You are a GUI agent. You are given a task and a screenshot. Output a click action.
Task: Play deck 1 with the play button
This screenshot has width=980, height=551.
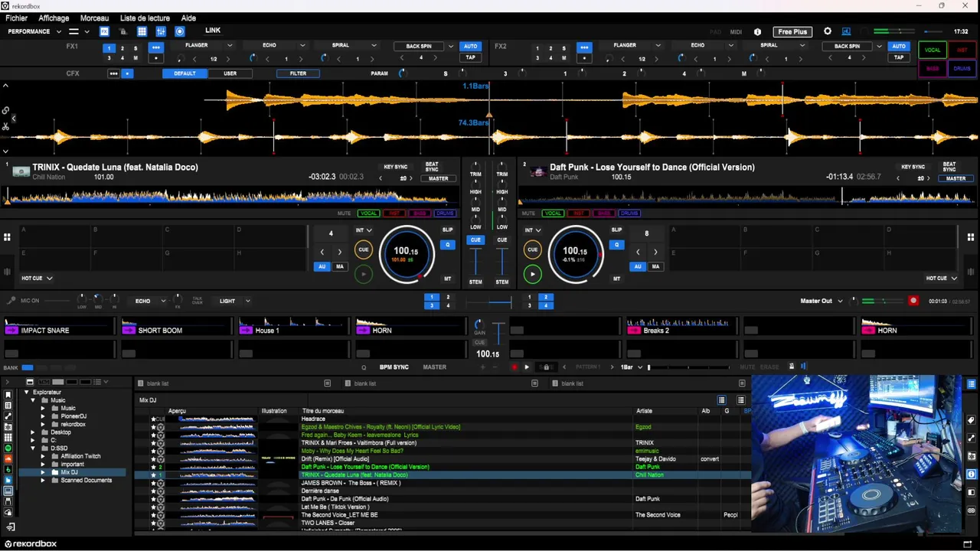coord(364,273)
